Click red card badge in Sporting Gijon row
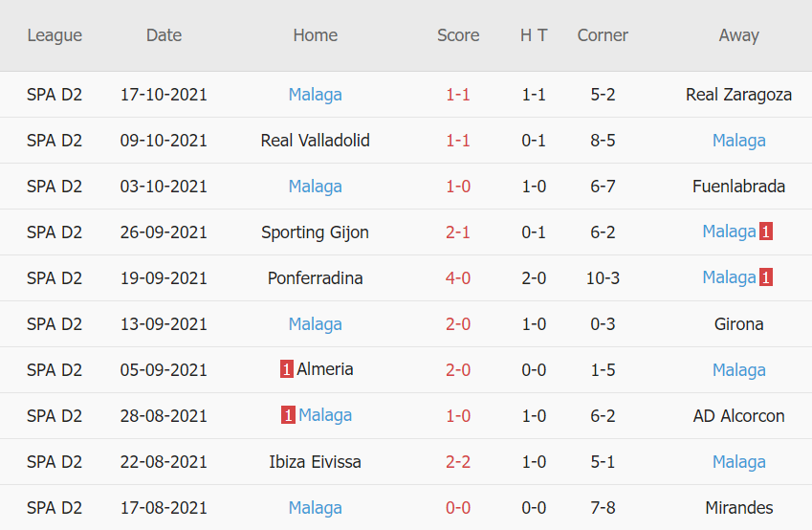The height and width of the screenshot is (530, 812). tap(766, 232)
